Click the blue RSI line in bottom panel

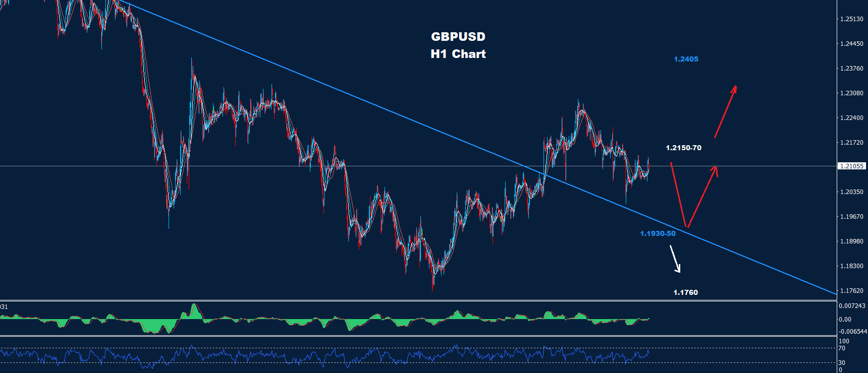coord(323,356)
